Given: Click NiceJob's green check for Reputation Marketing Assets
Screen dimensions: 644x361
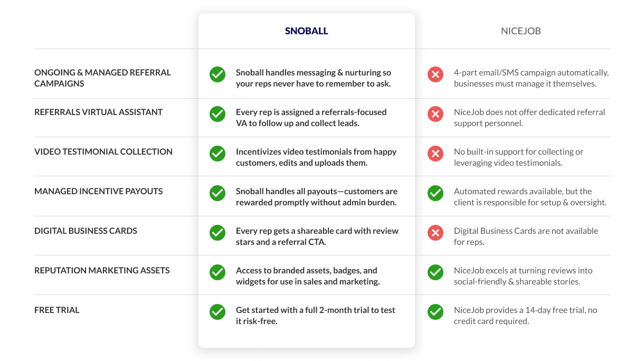Looking at the screenshot, I should (x=435, y=272).
